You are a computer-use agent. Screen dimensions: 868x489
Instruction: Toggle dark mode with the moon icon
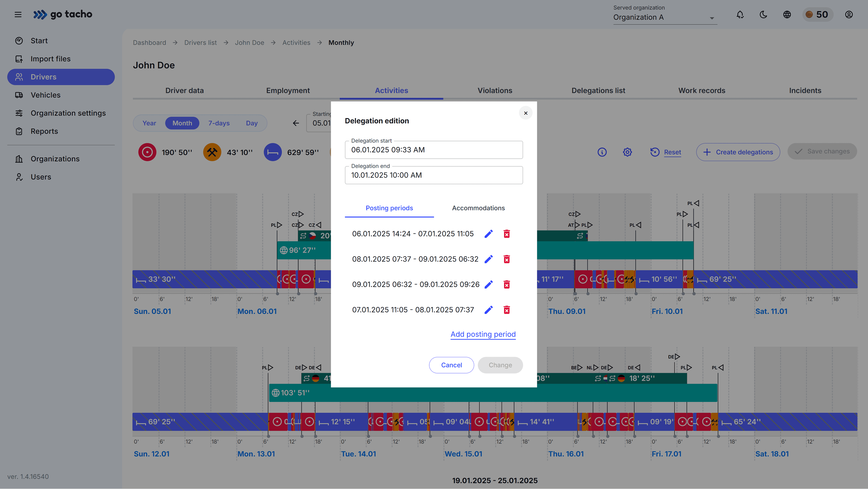click(x=763, y=14)
